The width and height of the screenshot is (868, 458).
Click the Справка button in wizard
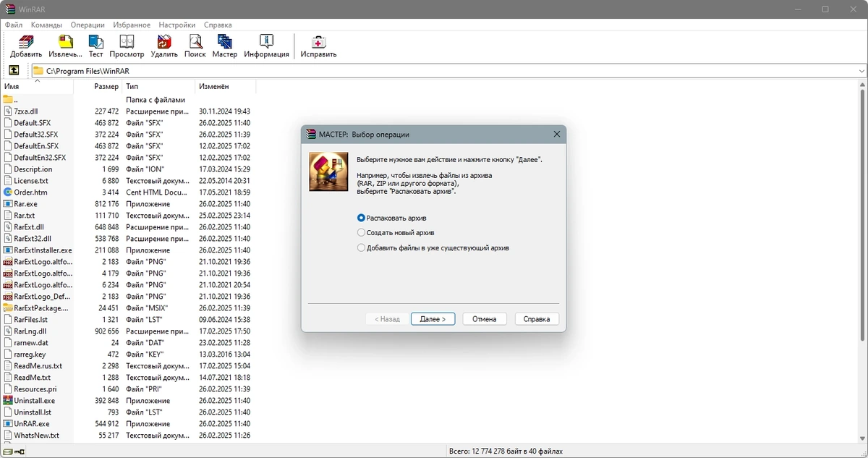click(537, 319)
